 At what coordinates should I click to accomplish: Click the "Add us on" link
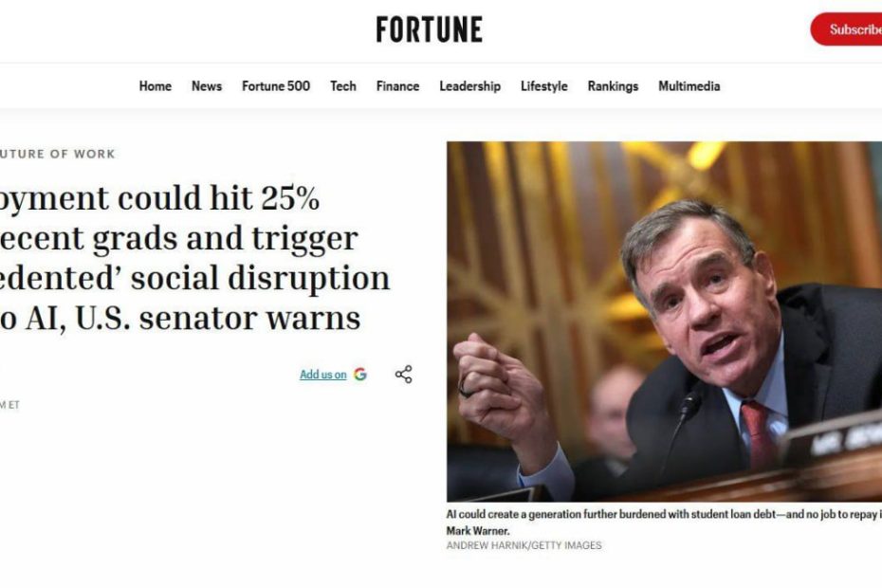(323, 375)
